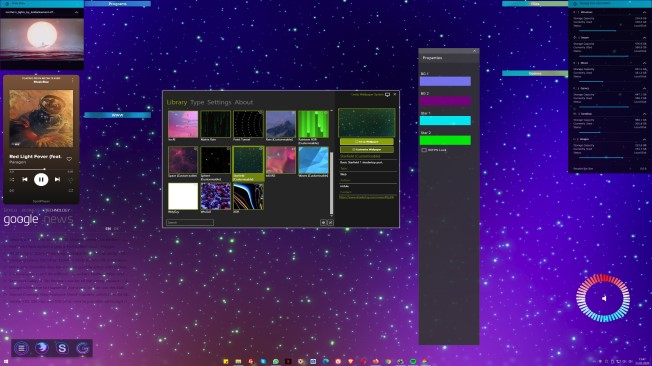Select the Rain (Customizable) wallpaper thumbnail
652x366 pixels.
pos(281,124)
